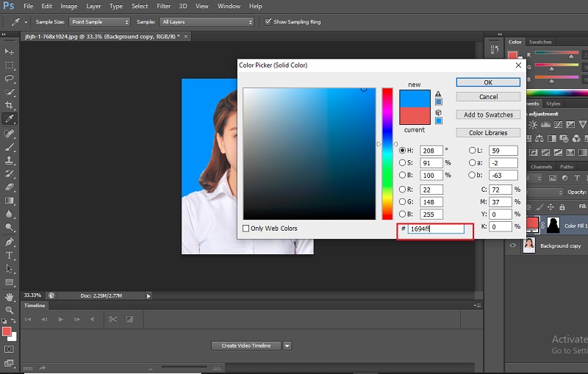Open the Timeline panel options menu

(x=477, y=306)
